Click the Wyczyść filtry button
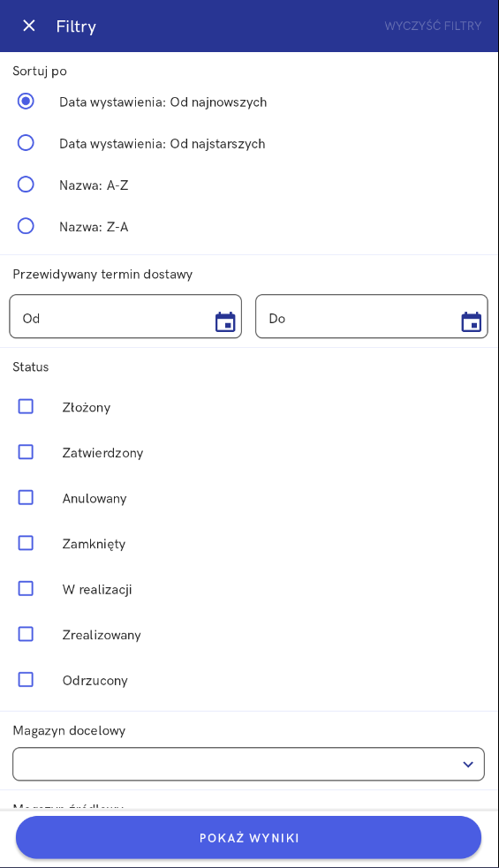This screenshot has height=868, width=499. click(433, 26)
